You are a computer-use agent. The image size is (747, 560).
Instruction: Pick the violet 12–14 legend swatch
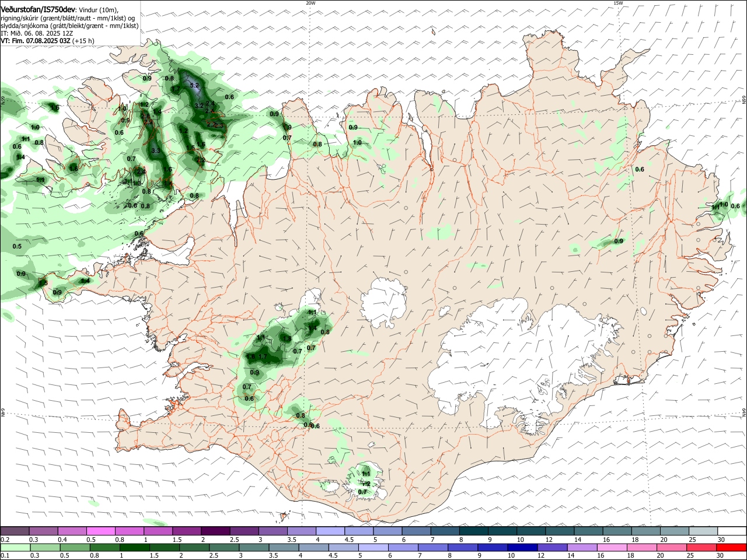pyautogui.click(x=552, y=547)
